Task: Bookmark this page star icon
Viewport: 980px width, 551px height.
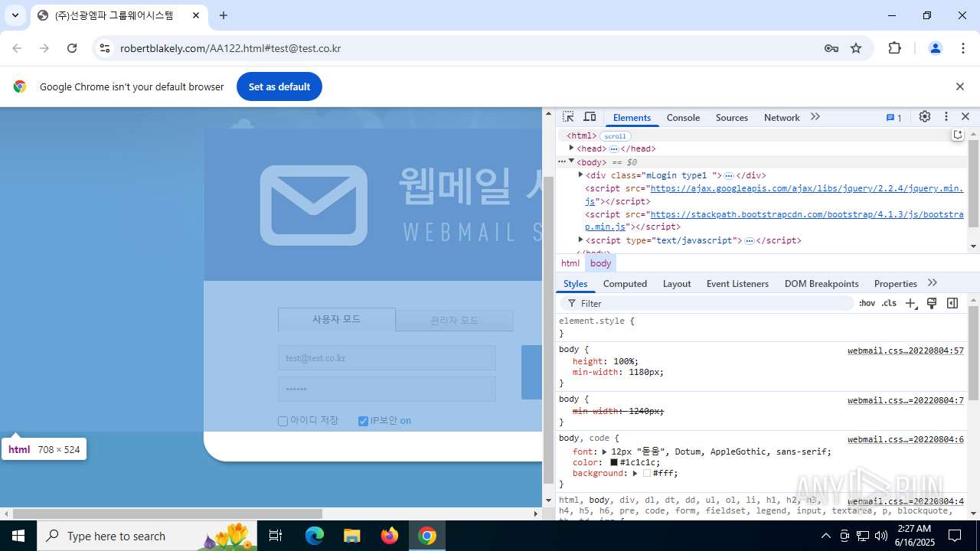Action: [x=856, y=48]
